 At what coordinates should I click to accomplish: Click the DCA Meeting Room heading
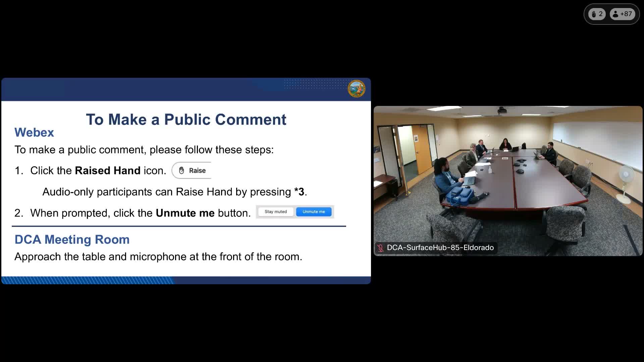[72, 240]
